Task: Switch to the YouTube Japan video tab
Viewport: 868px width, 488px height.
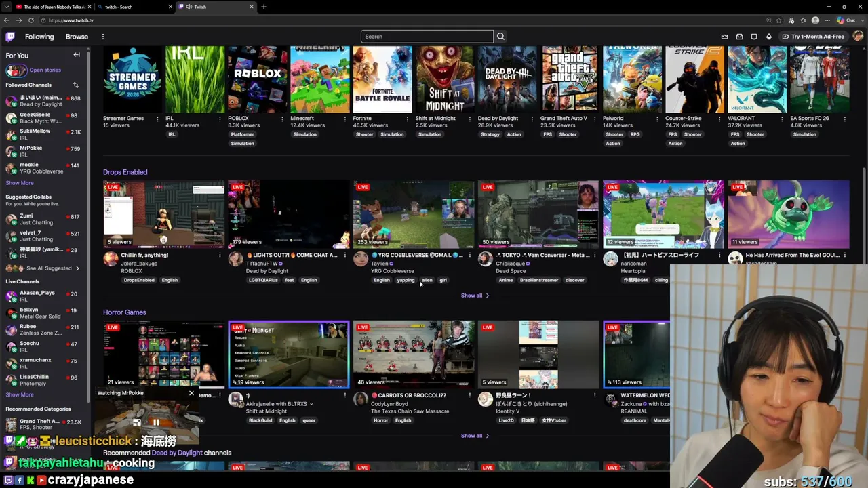Action: (x=53, y=7)
